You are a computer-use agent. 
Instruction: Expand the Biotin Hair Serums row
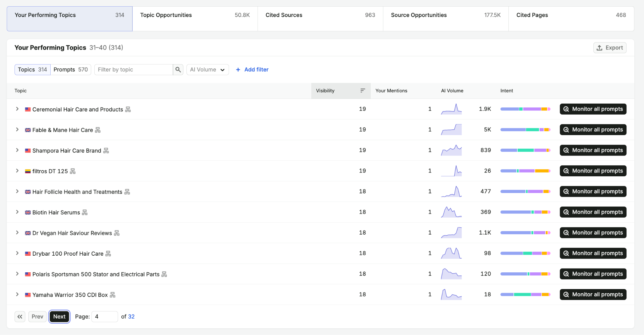point(17,212)
